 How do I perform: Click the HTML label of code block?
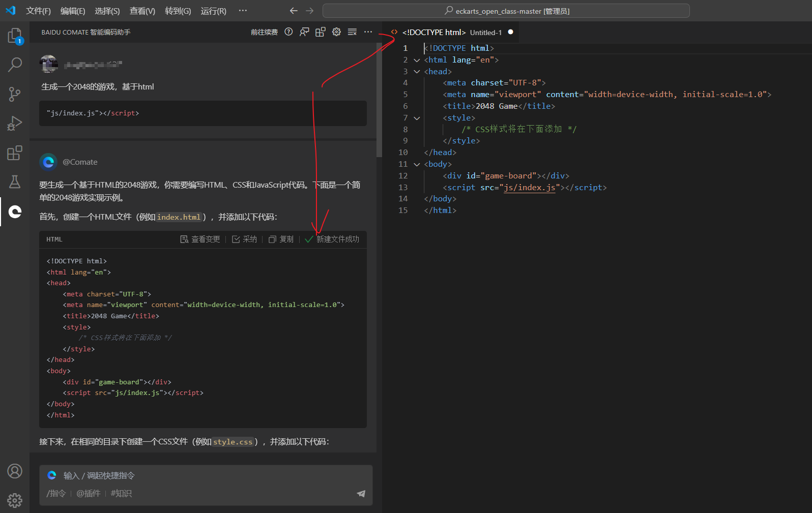click(54, 239)
